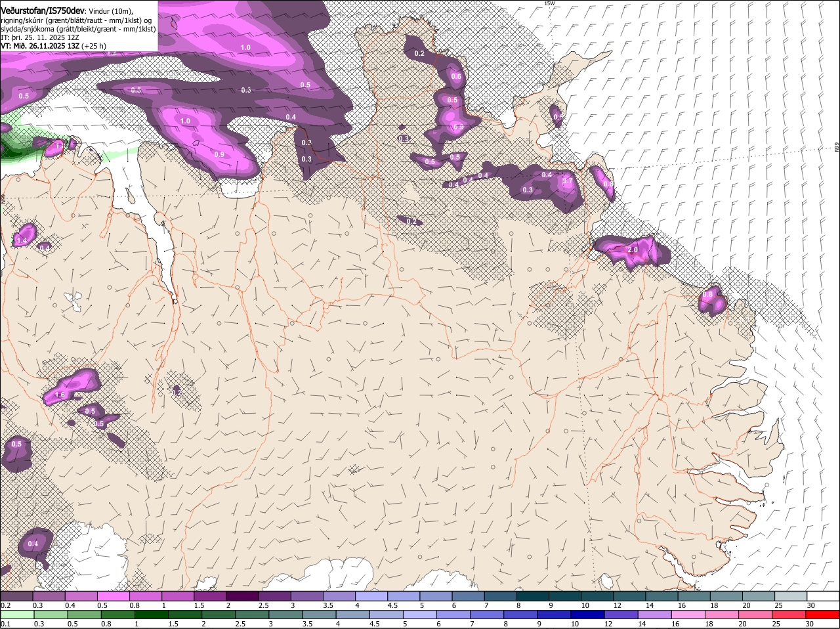Pick upper legend bright pink swatch 0.5 to 0.8
Screen dimensions: 840x629
113,596
